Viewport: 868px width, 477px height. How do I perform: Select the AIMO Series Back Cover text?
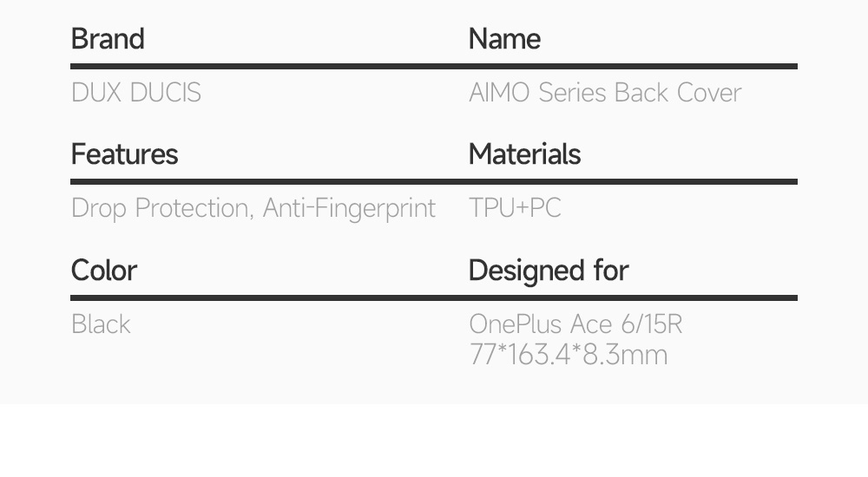[x=605, y=93]
